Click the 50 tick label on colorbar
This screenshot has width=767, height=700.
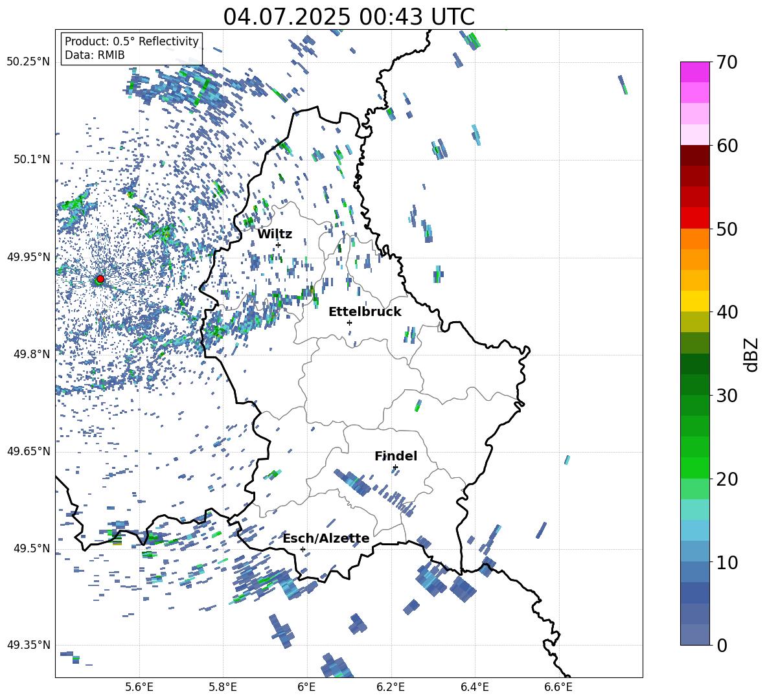point(727,229)
